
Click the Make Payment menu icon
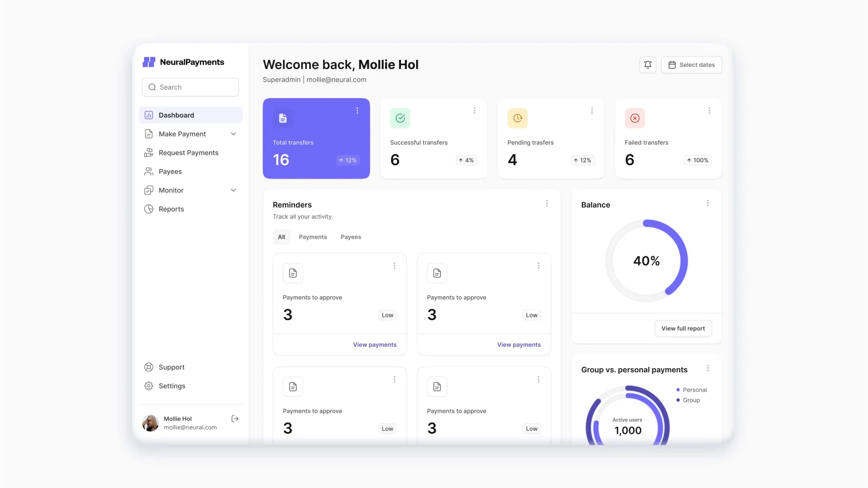pos(149,134)
